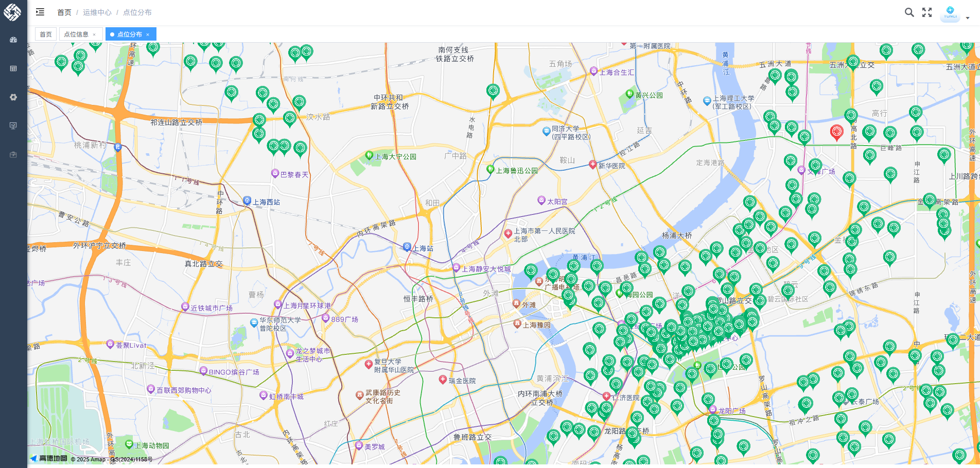The width and height of the screenshot is (980, 468).
Task: Click the green marker near 汶水路 label
Action: coord(290,118)
